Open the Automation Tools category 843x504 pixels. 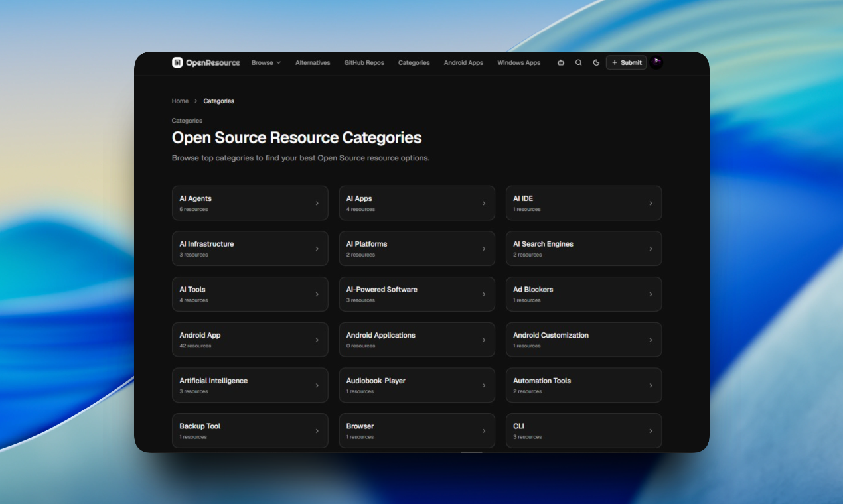583,385
